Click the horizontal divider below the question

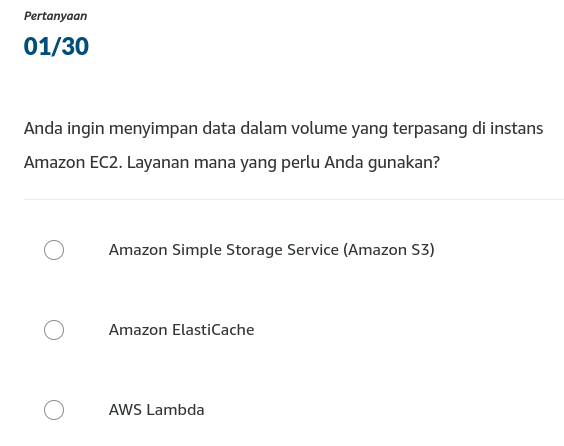[x=294, y=199]
